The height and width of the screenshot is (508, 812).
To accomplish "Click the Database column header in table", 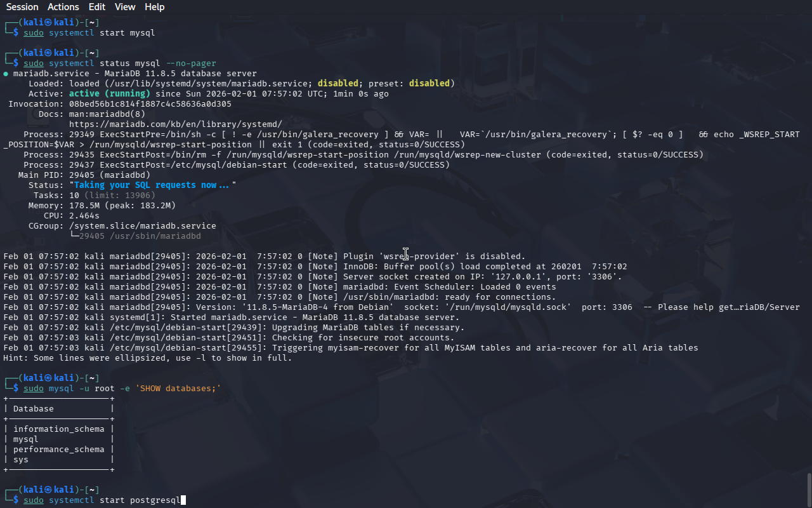I will coord(34,409).
